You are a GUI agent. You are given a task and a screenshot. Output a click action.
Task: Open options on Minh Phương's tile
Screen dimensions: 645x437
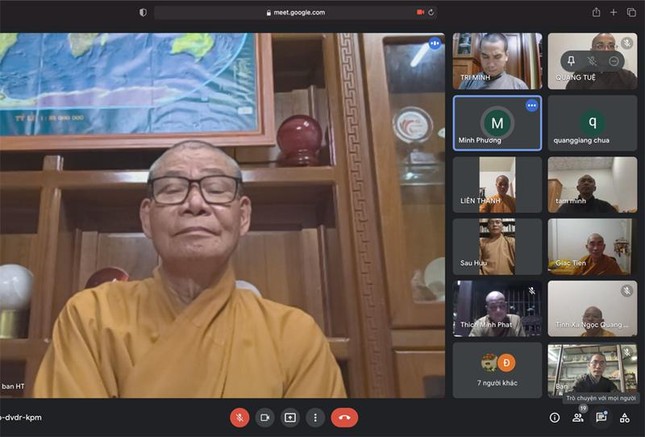click(532, 105)
